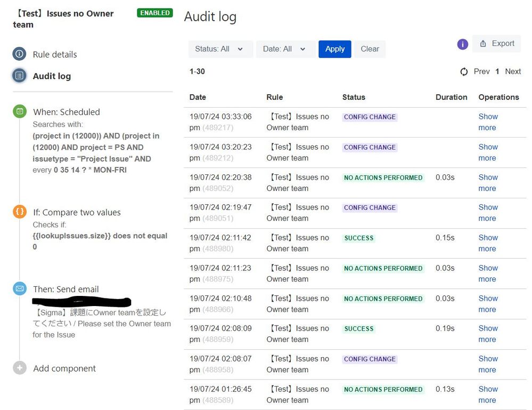Click the Audit log page heading
Viewport: 532px width, 410px height.
coord(210,17)
